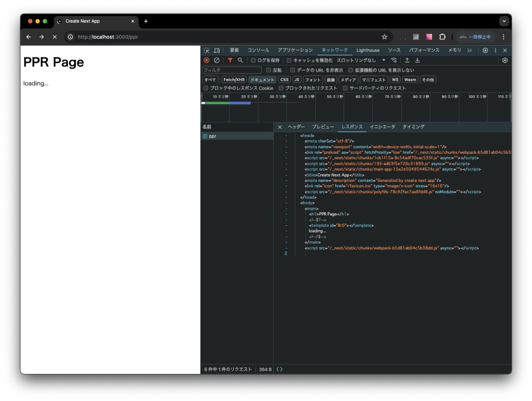The height and width of the screenshot is (401, 532).
Task: Filter requests by JS
Action: [x=297, y=80]
